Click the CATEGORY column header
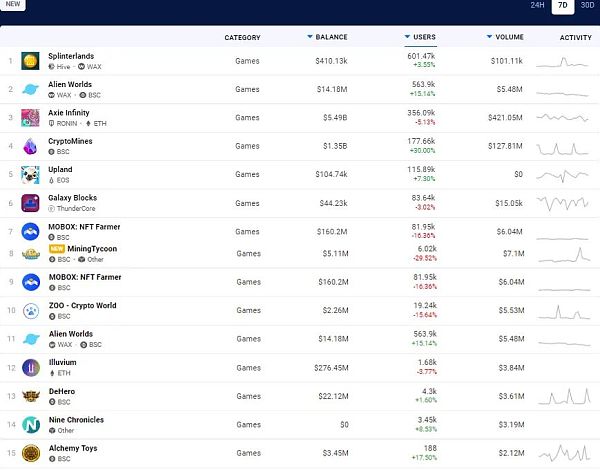The height and width of the screenshot is (470, 600). coord(242,37)
